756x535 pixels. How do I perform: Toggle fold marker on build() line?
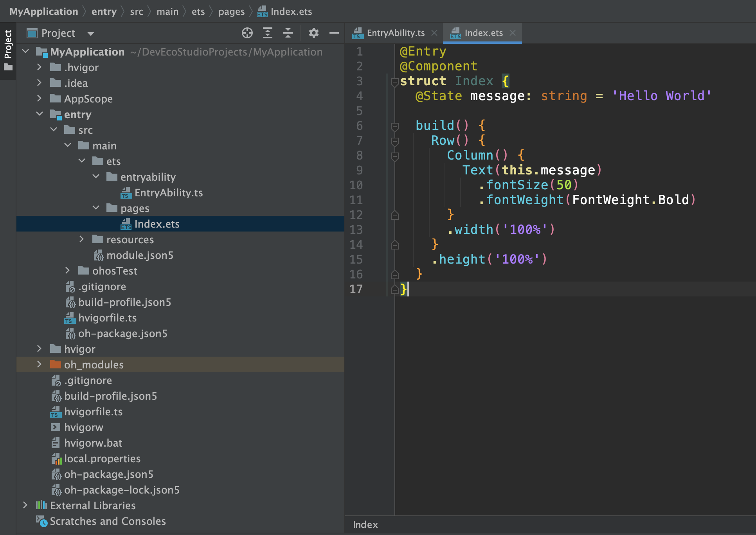(394, 126)
